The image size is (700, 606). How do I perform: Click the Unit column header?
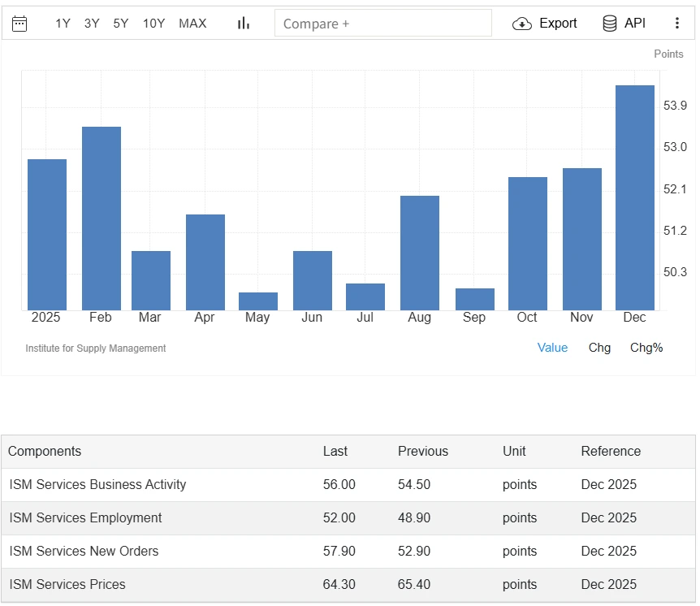[x=514, y=451]
